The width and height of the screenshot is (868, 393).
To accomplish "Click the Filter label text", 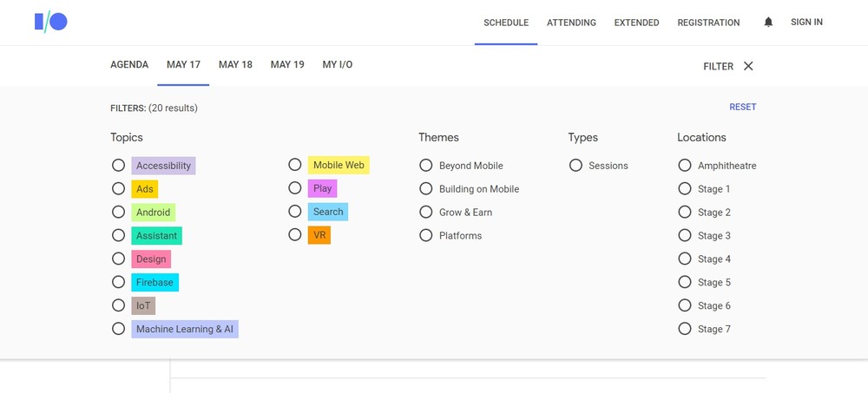I will [x=718, y=67].
